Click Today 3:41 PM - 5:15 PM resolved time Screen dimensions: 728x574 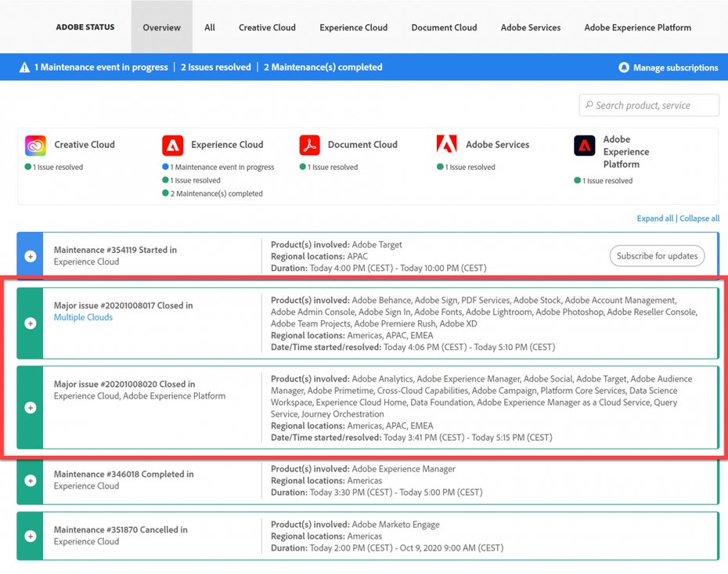tap(467, 438)
